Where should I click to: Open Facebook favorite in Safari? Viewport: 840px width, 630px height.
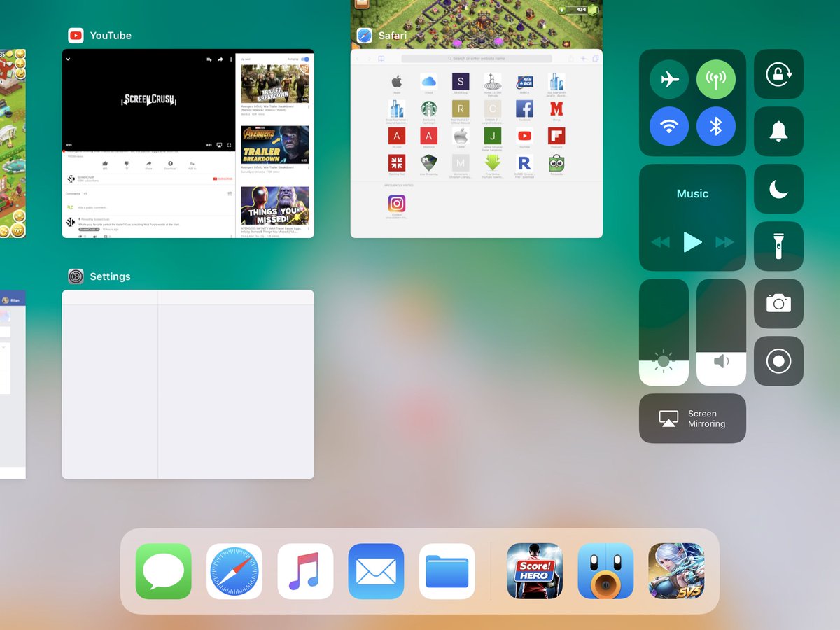[524, 108]
